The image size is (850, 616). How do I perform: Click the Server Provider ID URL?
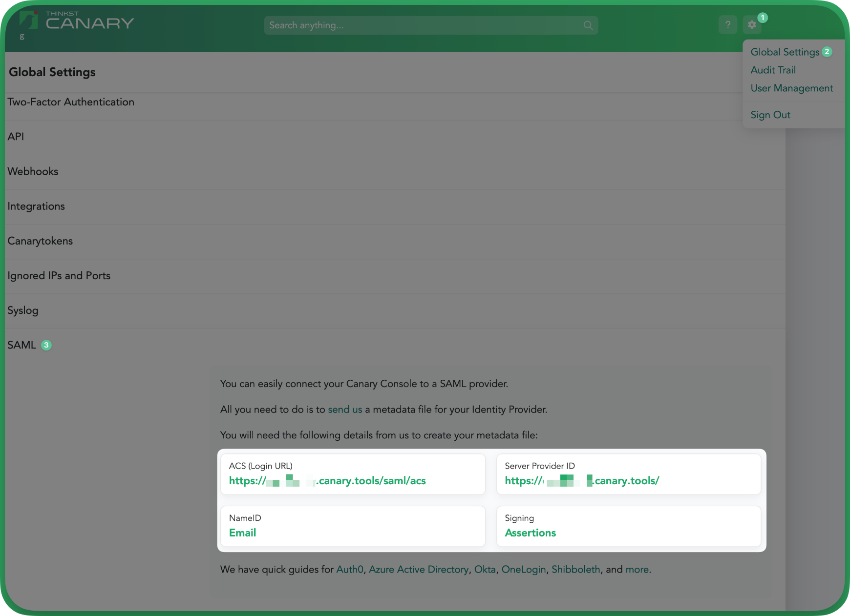coord(582,481)
